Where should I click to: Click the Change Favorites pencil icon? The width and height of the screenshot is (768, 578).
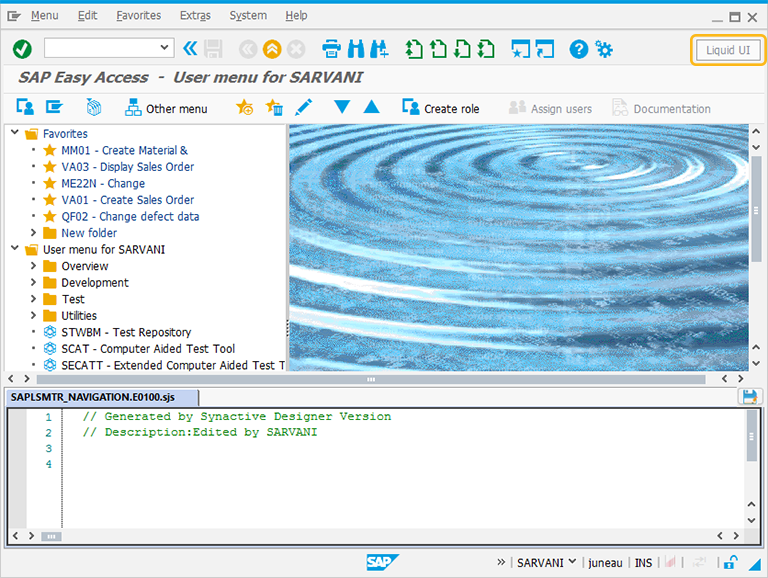304,107
